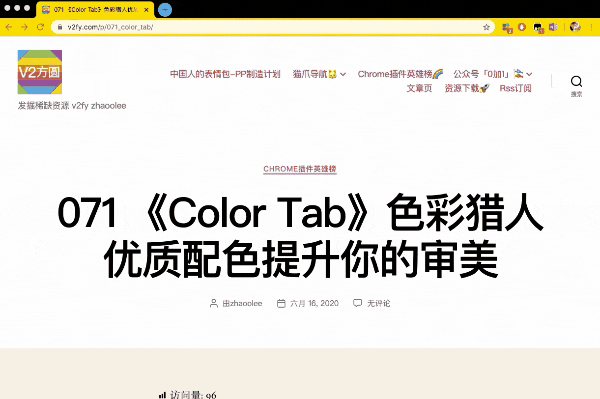Viewport: 600px width, 399px height.
Task: Open Chrome插件英雄榜 menu item
Action: tap(400, 74)
